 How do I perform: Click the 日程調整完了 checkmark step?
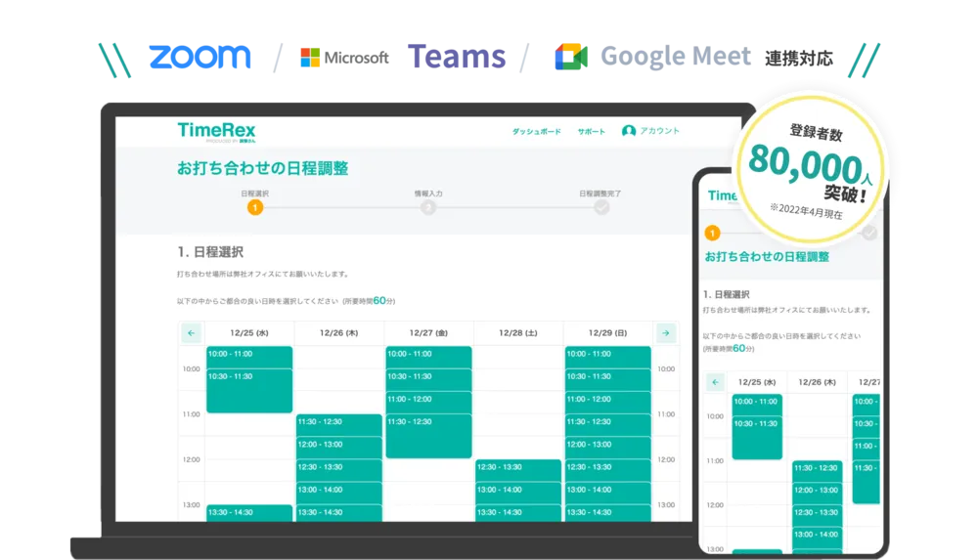click(x=600, y=207)
